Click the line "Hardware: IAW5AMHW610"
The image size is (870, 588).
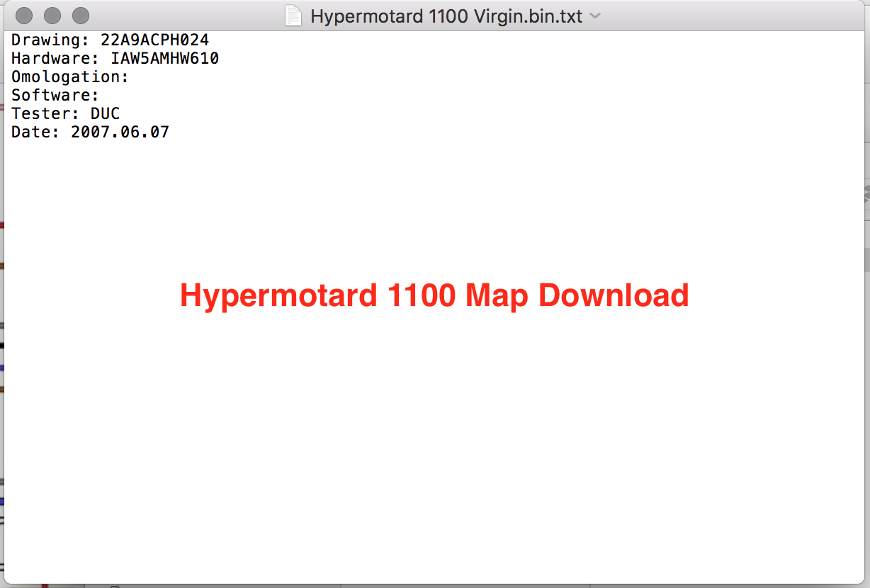[x=115, y=58]
